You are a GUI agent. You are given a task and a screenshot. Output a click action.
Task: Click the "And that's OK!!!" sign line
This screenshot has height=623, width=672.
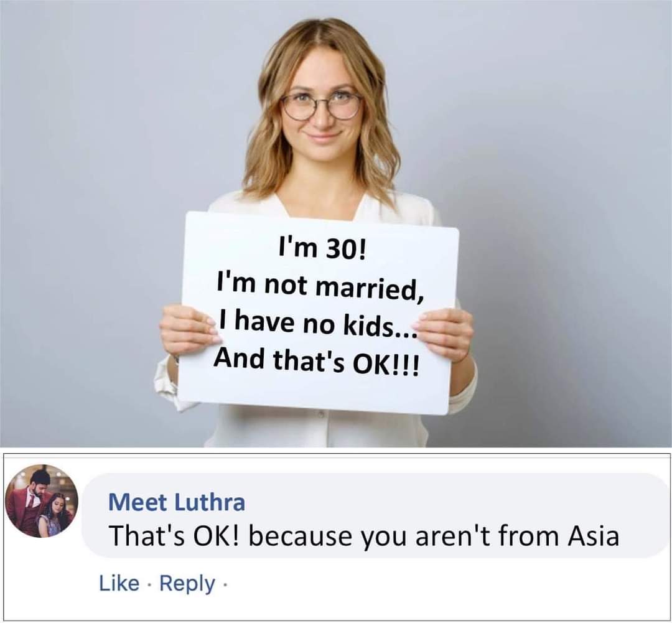317,362
